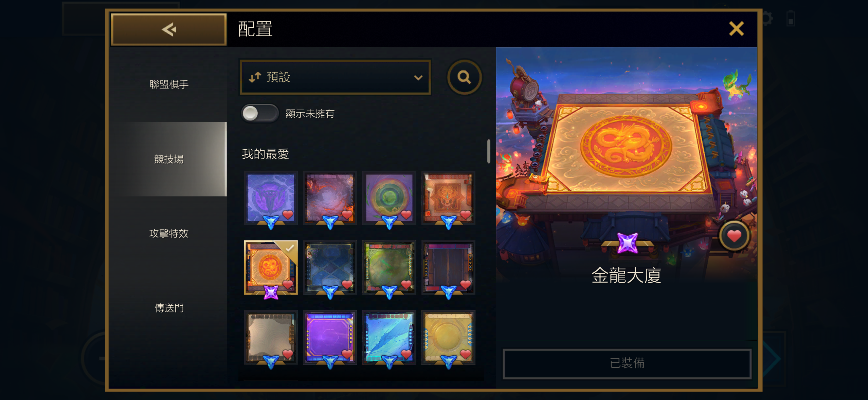Screen dimensions: 868x400
Task: Toggle favorite heart on bright purple arena
Action: point(347,354)
